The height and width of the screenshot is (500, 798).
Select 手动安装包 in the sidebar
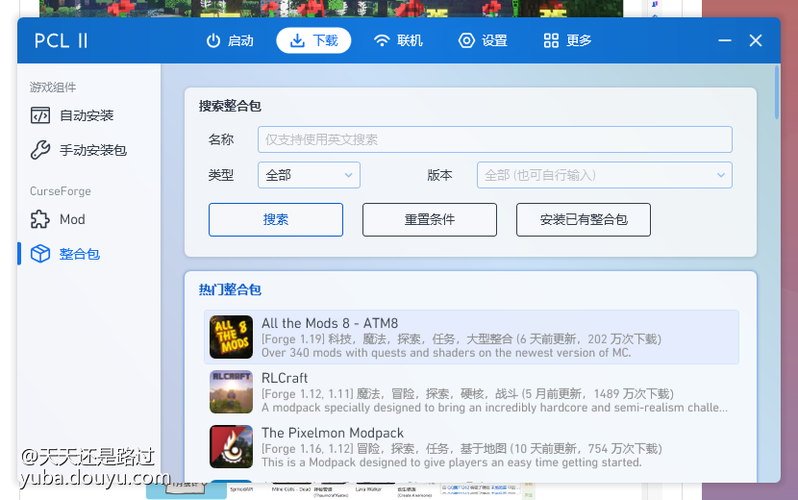89,150
